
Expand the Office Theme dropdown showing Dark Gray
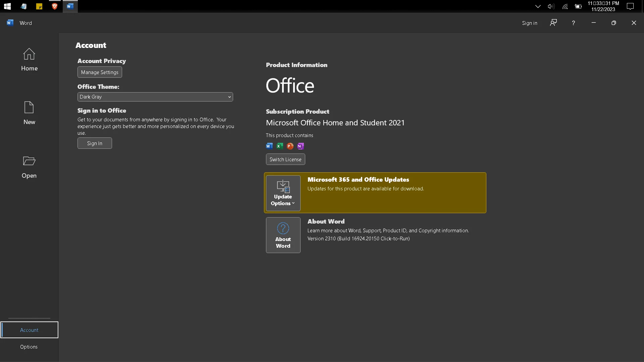pos(155,97)
